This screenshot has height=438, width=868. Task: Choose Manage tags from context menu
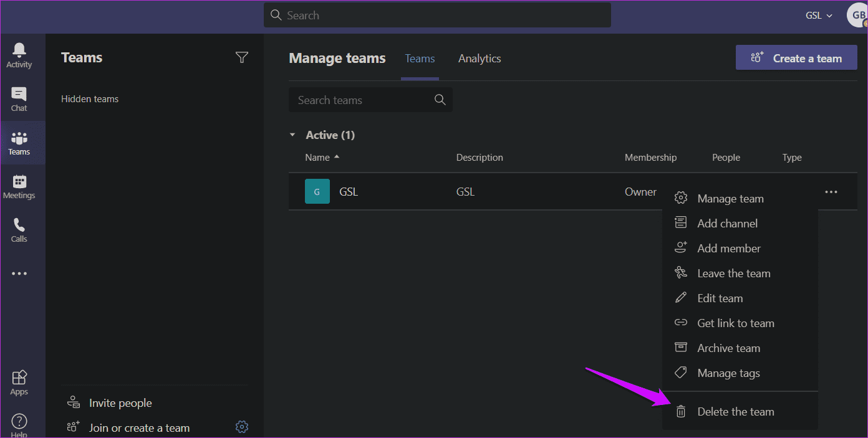click(x=740, y=373)
